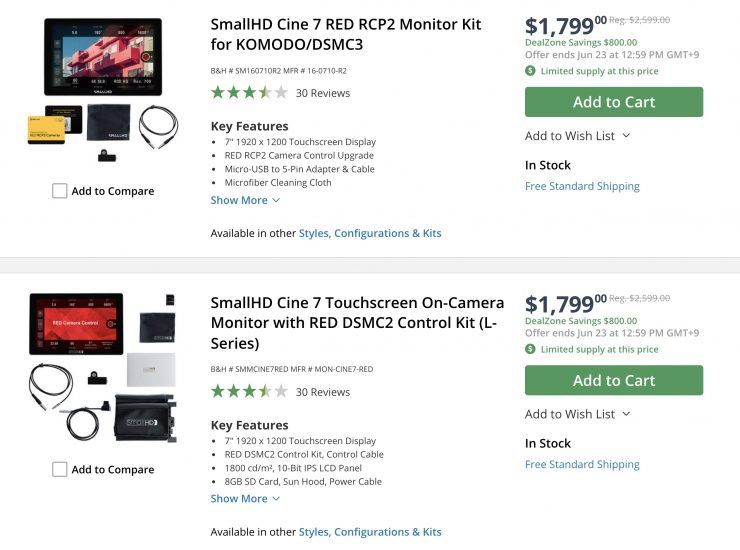Click Free Standard Shipping under first product
740x550 pixels.
click(582, 186)
